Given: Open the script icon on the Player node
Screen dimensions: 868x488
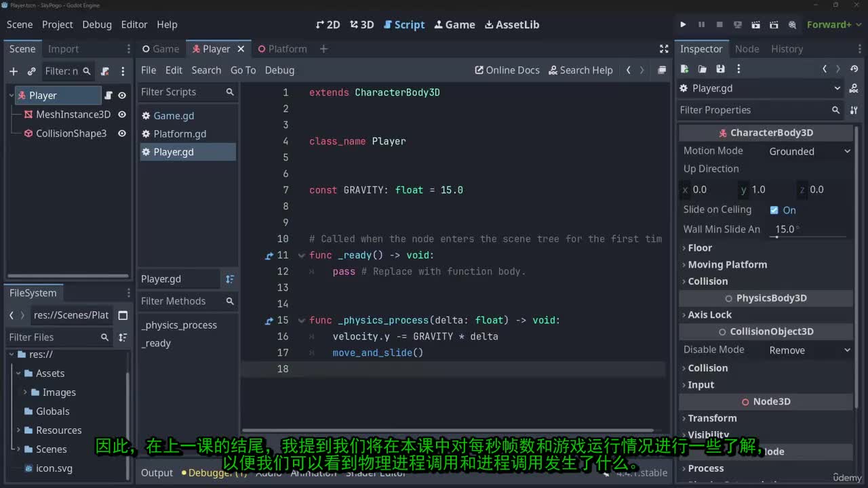Looking at the screenshot, I should 108,96.
